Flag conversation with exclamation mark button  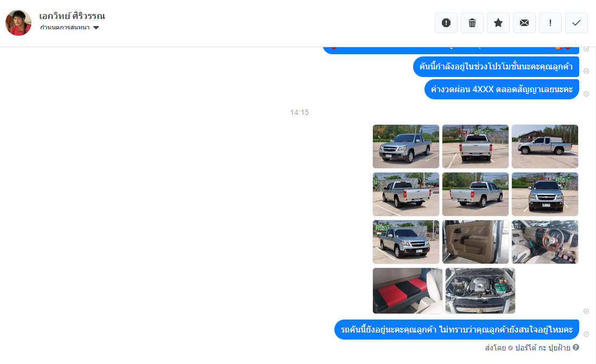[550, 23]
